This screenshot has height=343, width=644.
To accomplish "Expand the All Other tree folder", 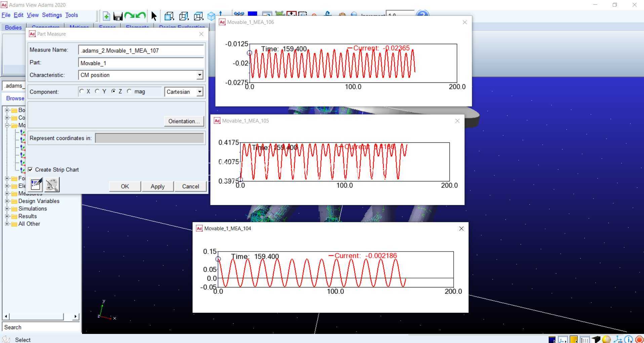I will tap(7, 224).
